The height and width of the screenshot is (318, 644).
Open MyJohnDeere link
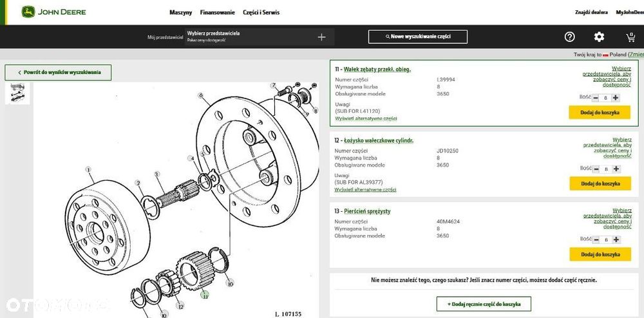coord(630,12)
